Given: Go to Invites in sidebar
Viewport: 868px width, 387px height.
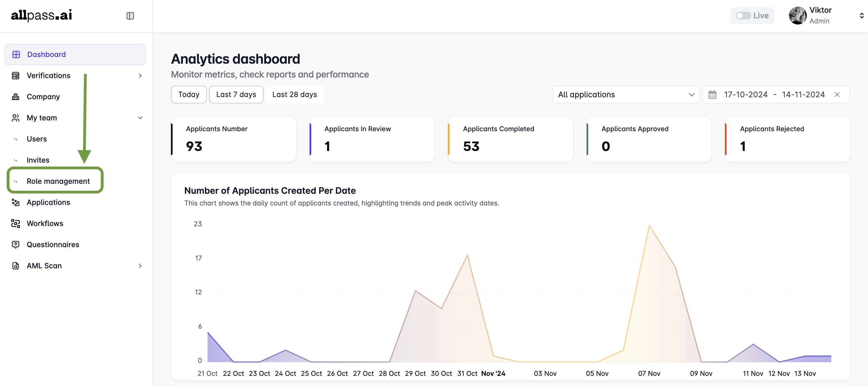Looking at the screenshot, I should [38, 160].
